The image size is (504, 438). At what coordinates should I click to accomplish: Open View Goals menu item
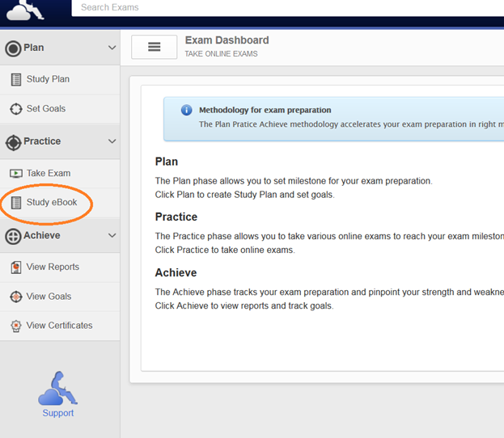point(60,297)
